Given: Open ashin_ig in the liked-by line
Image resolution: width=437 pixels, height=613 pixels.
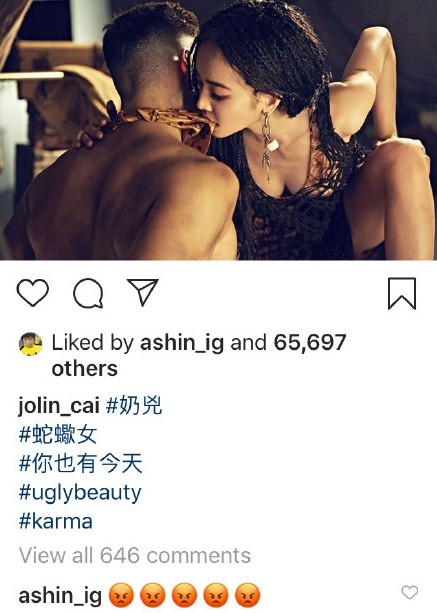Looking at the screenshot, I should pyautogui.click(x=182, y=342).
